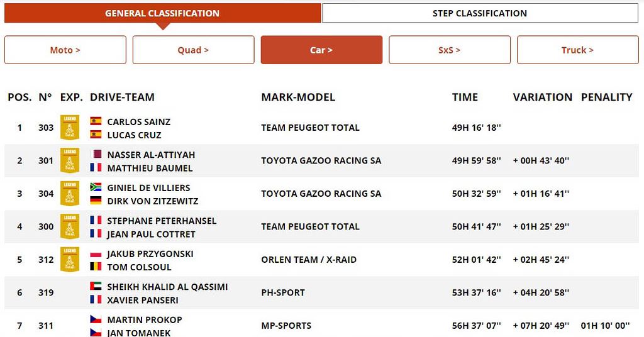Click the Legend badge for Nasser Al-Attiyah
644x337 pixels.
(70, 160)
